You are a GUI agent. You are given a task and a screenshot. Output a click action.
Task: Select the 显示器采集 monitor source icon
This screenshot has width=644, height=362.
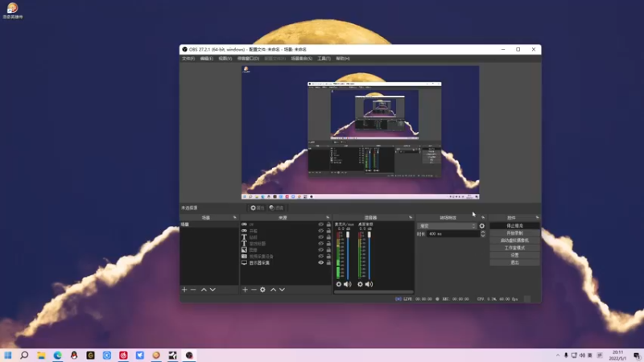(x=244, y=263)
